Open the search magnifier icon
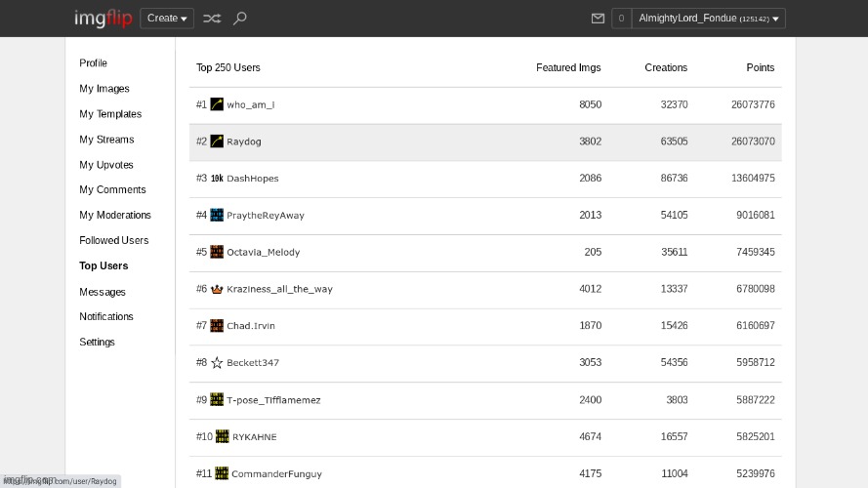868x488 pixels. click(239, 19)
